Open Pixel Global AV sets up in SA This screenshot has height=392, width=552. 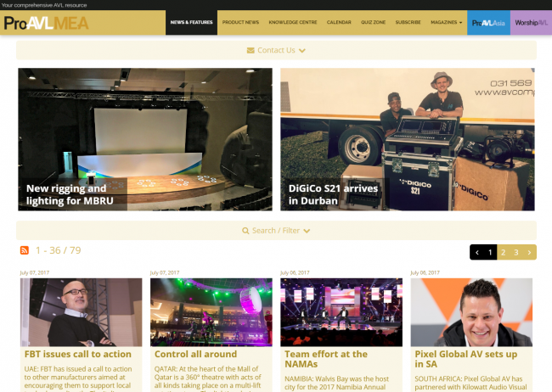[466, 359]
